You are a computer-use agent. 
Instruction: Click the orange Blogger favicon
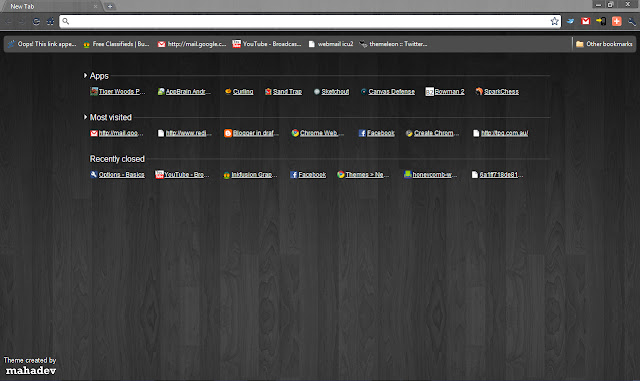pyautogui.click(x=228, y=133)
